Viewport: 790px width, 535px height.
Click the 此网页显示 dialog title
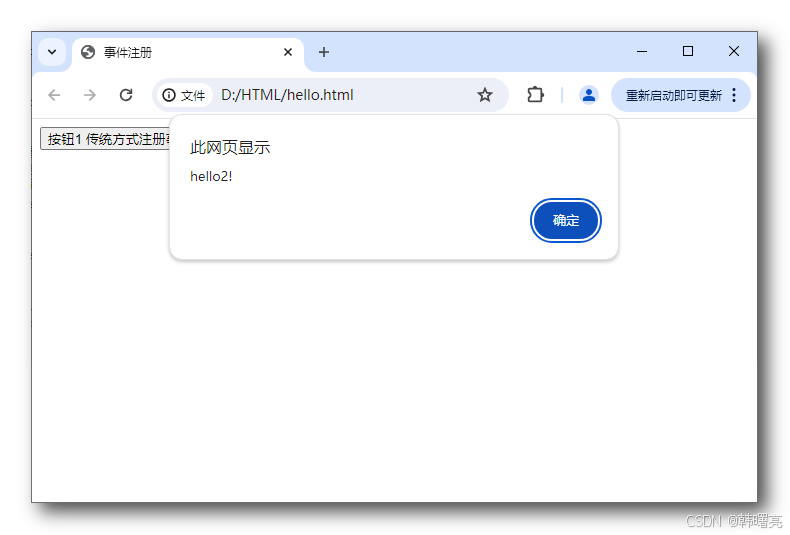point(230,148)
